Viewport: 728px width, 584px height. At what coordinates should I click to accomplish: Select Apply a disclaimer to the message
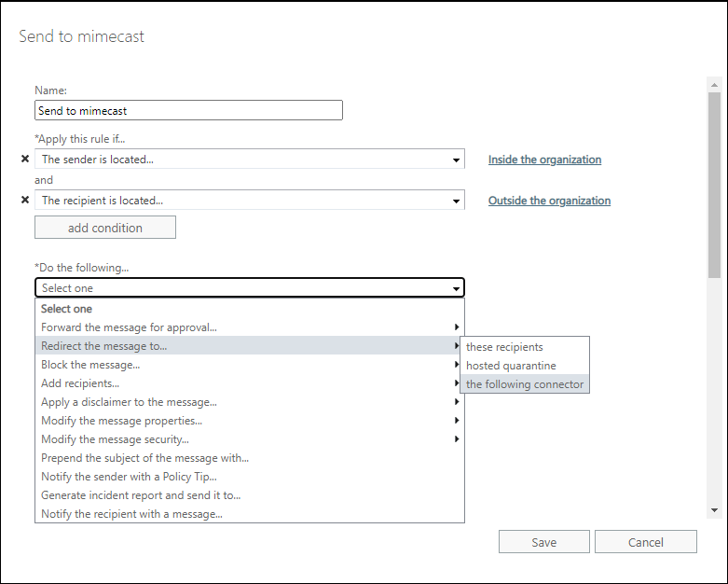(x=129, y=402)
